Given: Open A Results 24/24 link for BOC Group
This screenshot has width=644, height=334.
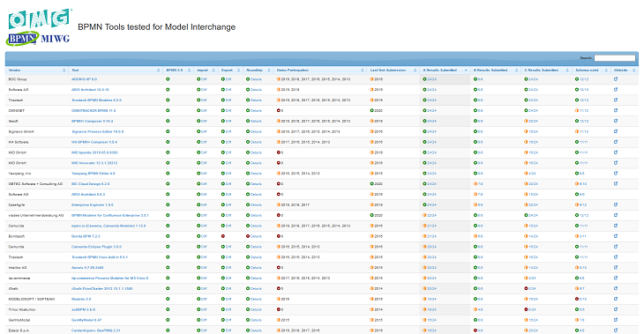Looking at the screenshot, I should coord(431,79).
